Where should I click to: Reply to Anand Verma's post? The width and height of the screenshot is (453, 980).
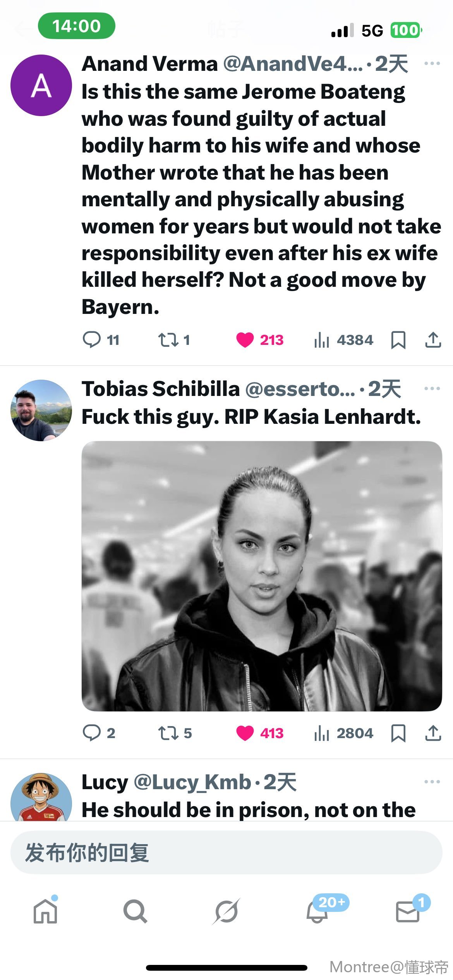92,340
